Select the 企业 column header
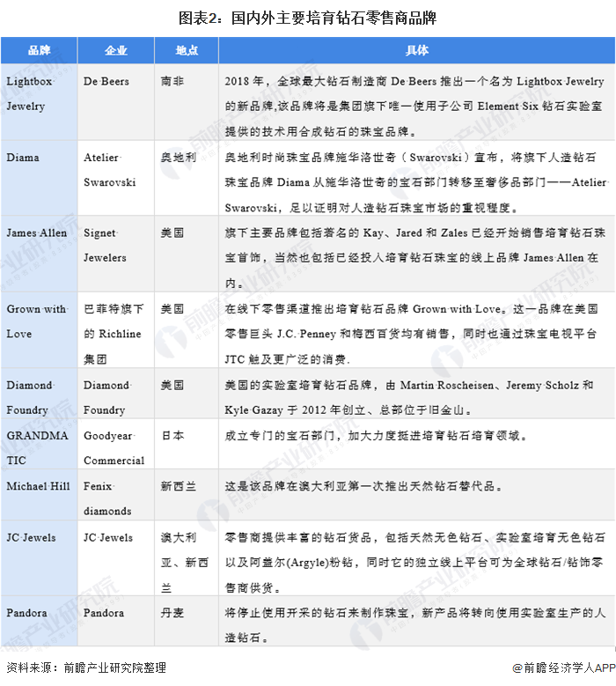 click(x=116, y=51)
